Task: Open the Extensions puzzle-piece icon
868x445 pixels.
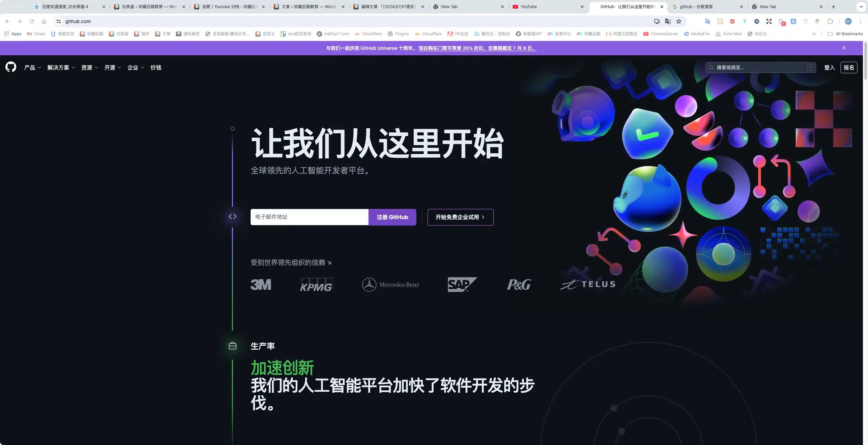Action: click(x=830, y=21)
